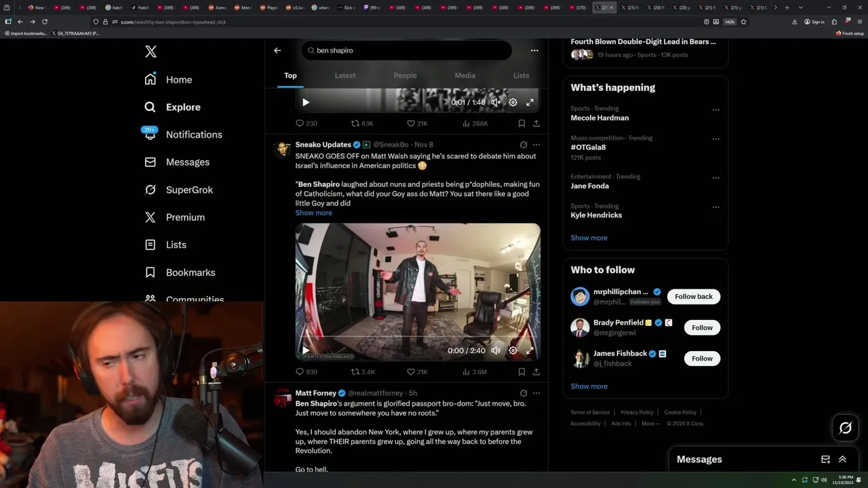Share the post with 288K views
This screenshot has height=488, width=868.
536,123
